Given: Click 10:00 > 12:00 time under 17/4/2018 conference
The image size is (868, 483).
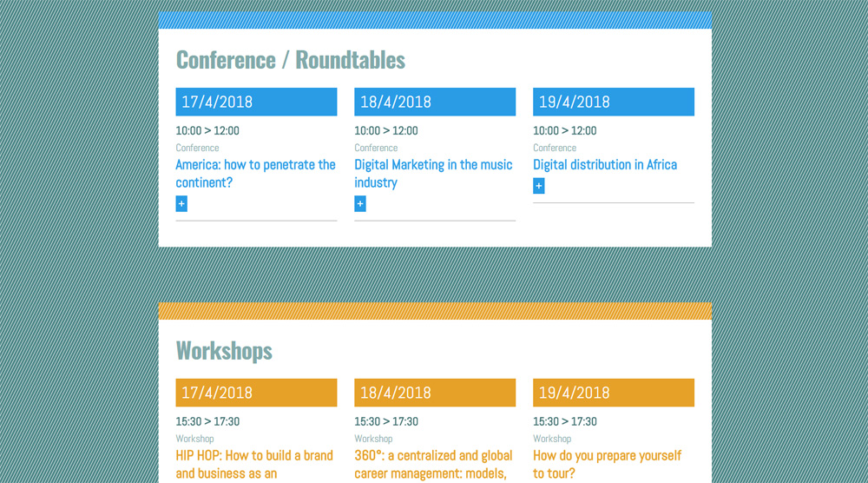Looking at the screenshot, I should click(x=207, y=130).
